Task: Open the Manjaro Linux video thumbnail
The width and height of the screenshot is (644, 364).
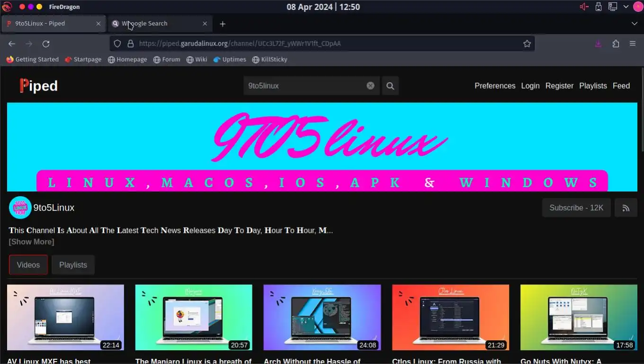Action: coord(194,318)
